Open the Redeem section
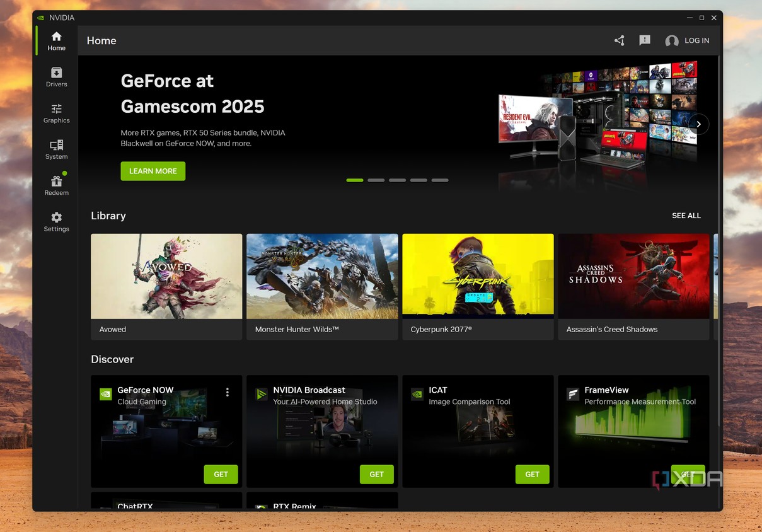Screen dimensions: 762x532 pos(56,186)
